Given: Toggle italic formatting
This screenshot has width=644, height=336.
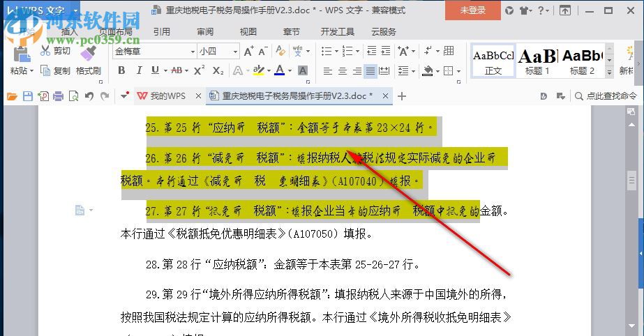Looking at the screenshot, I should click(139, 70).
